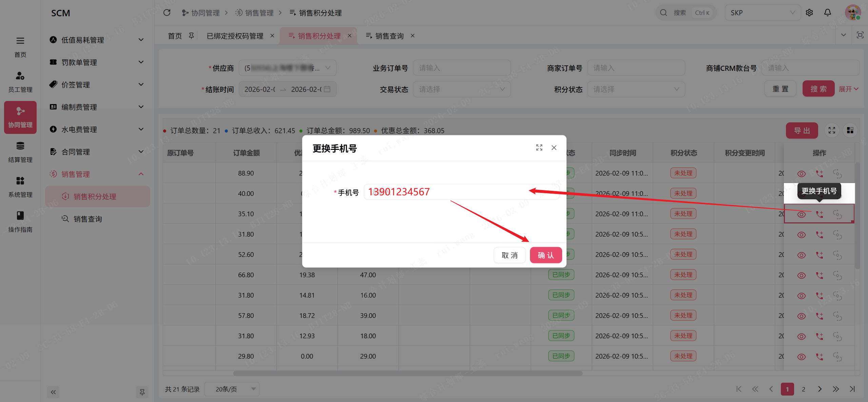868x402 pixels.
Task: Switch to 销售查询 tab
Action: click(389, 36)
